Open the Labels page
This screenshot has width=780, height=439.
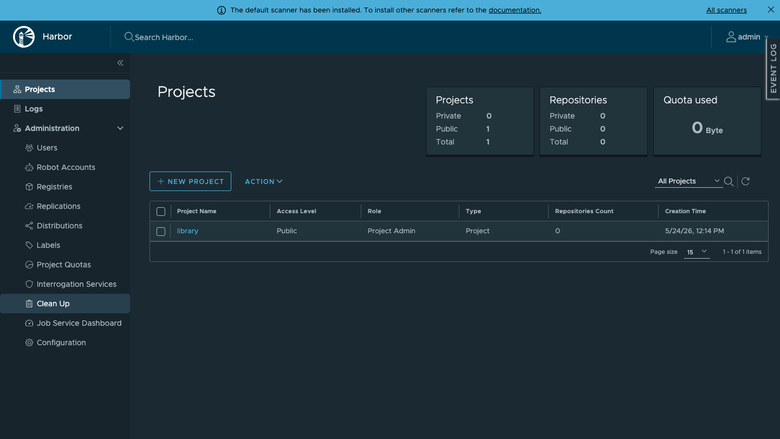[x=65, y=245]
